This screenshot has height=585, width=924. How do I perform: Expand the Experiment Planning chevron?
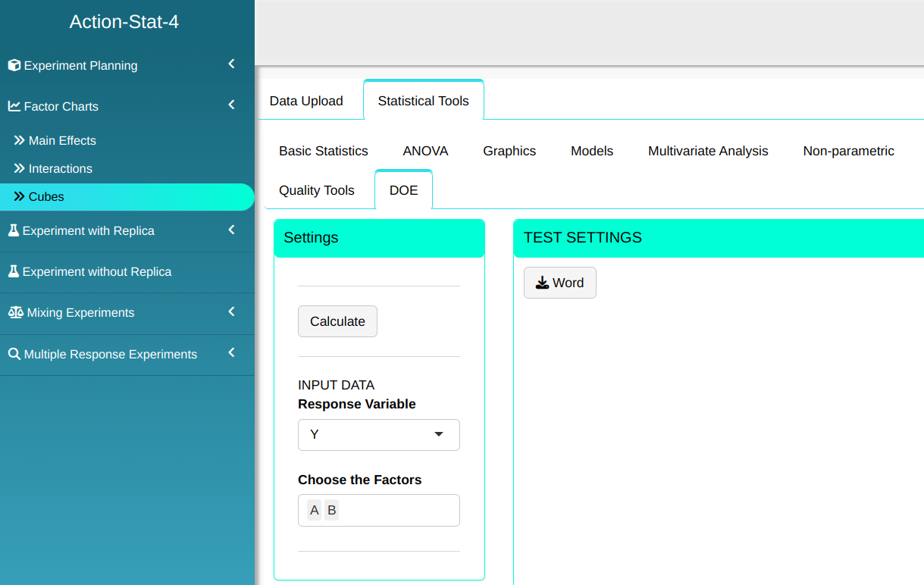click(x=232, y=64)
